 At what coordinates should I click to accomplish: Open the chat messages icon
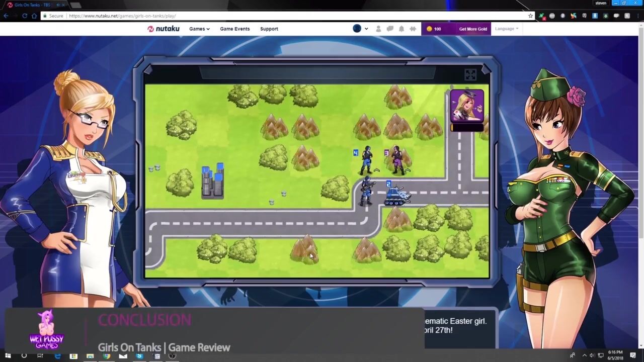tap(390, 29)
